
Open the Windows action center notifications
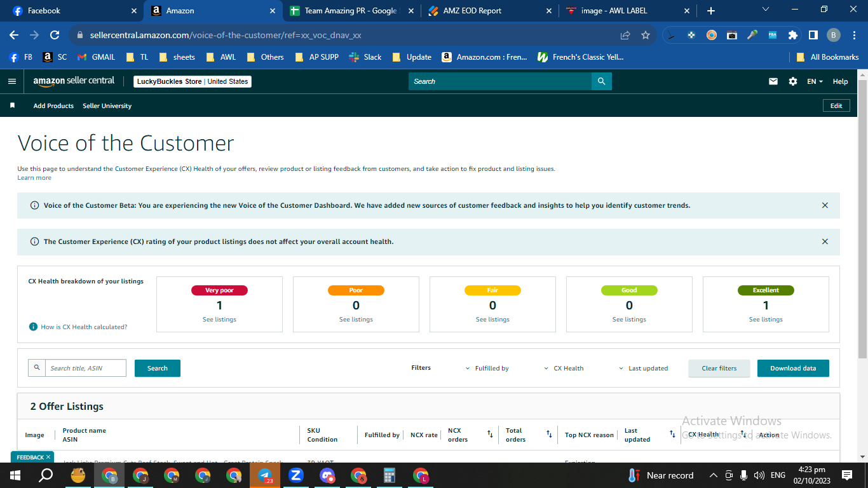point(847,475)
